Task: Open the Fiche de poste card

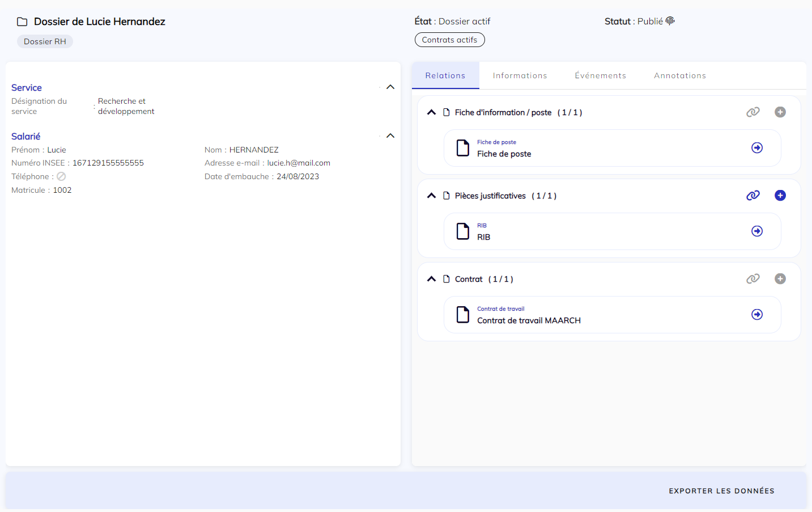Action: coord(613,148)
